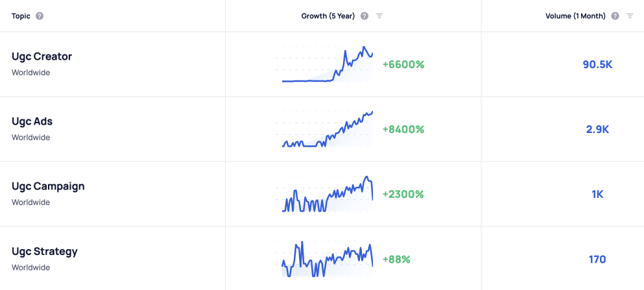644x290 pixels.
Task: Open the Ugc Ads topic
Action: click(x=32, y=121)
